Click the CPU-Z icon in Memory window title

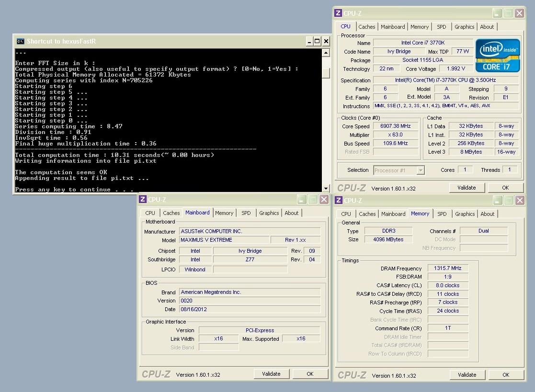click(x=339, y=200)
